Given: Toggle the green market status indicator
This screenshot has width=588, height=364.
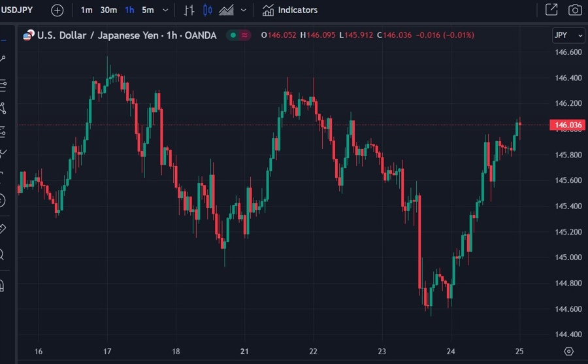Looking at the screenshot, I should [x=233, y=35].
